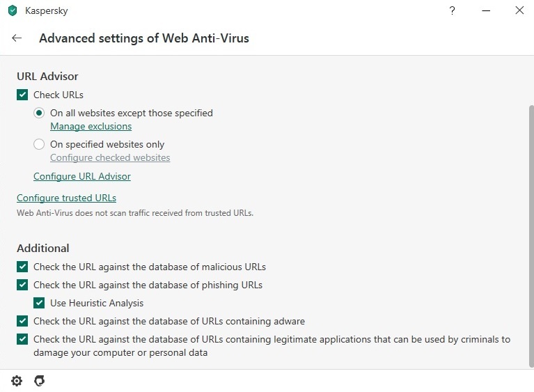
Task: Open Configure trusted URLs link
Action: point(66,198)
